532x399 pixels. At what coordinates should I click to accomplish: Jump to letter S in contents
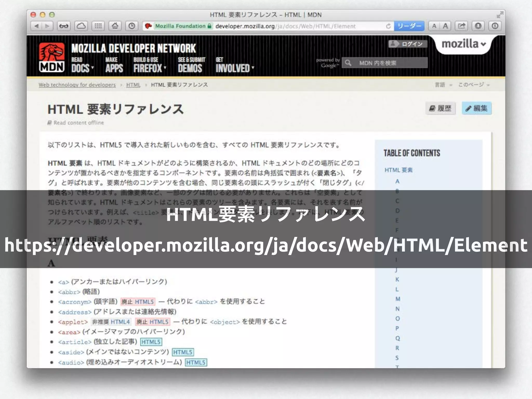coord(397,358)
